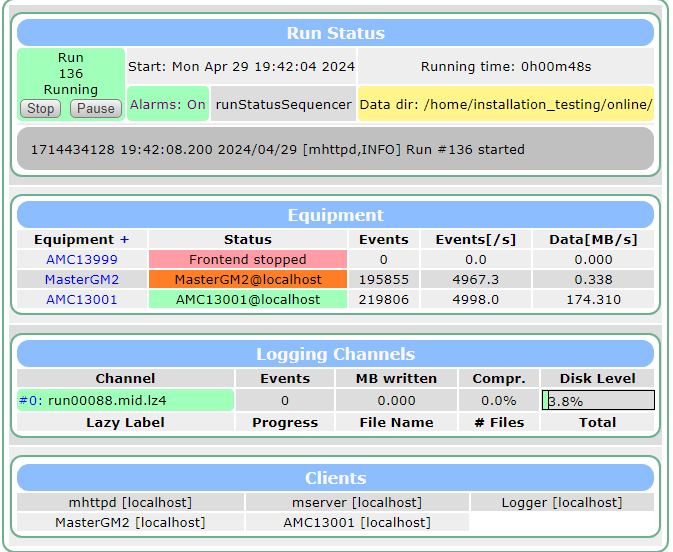
Task: Expand equipment columns with plus sign
Action: coord(124,239)
